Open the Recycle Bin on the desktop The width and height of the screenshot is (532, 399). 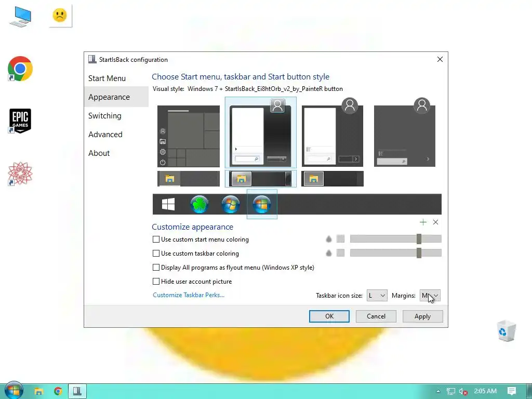507,330
